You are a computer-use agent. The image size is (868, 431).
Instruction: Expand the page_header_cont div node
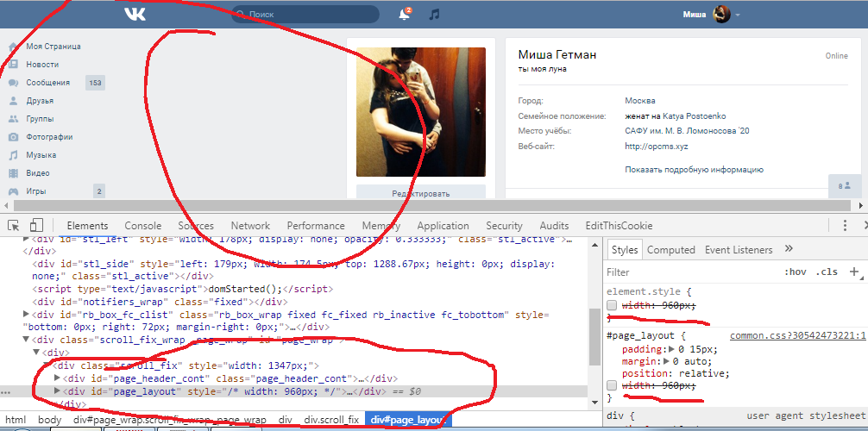click(58, 378)
